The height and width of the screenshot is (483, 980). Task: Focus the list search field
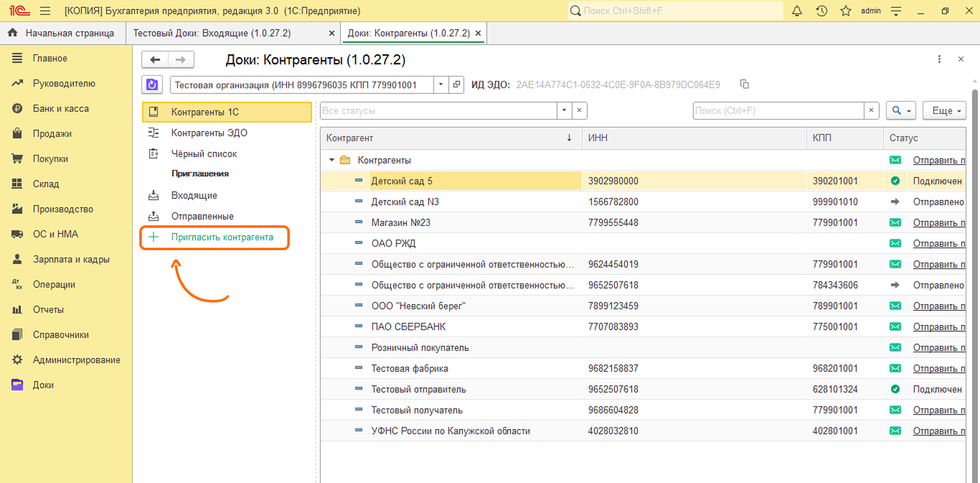779,111
